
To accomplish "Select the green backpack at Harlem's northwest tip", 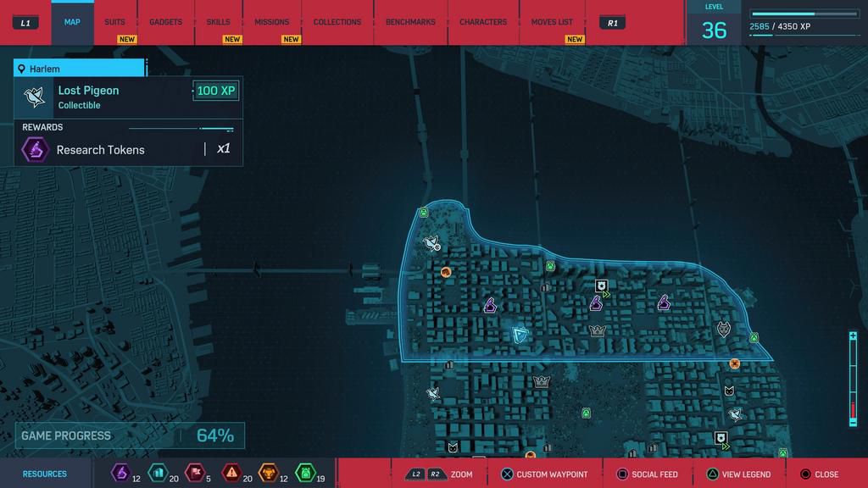I will [423, 213].
